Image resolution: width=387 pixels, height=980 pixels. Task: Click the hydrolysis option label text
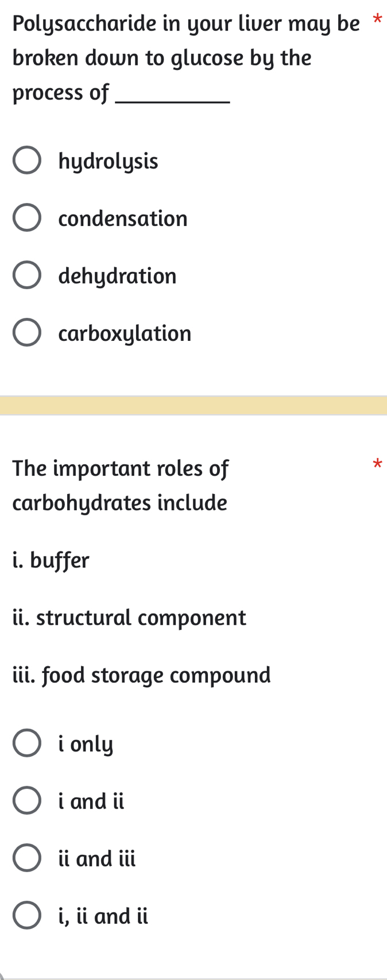point(109,161)
